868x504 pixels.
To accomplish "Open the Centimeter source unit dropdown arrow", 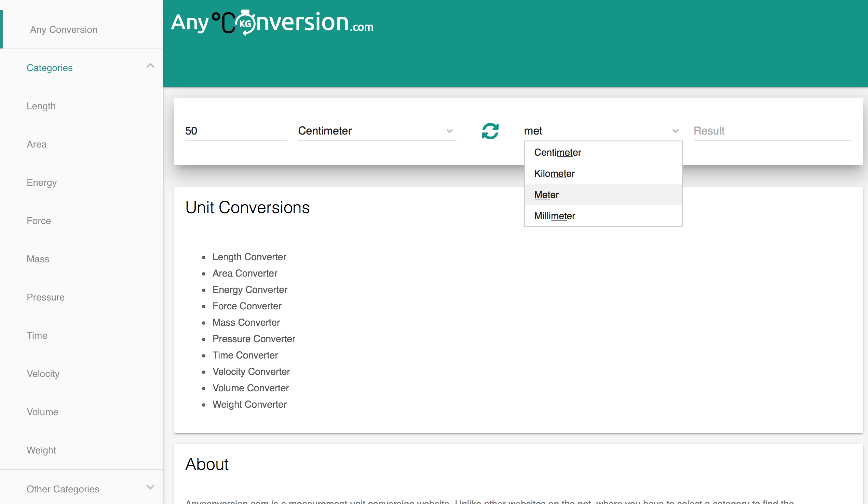I will 449,131.
